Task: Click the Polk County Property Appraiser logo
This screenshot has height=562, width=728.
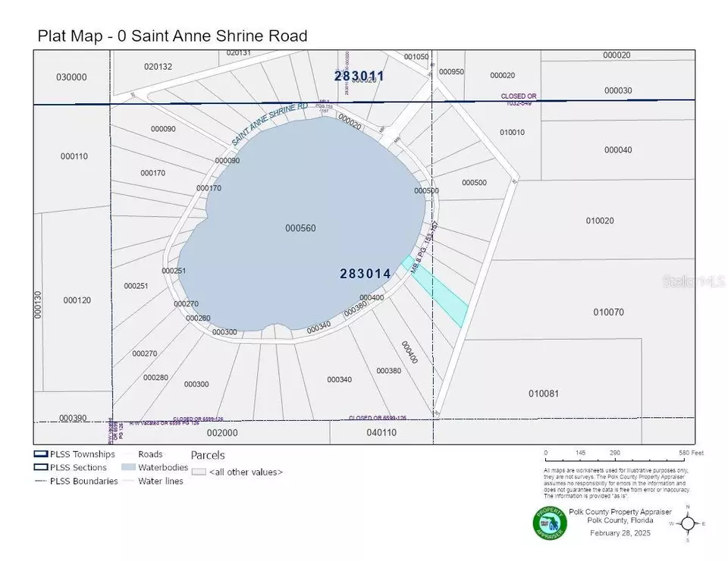Action: 549,523
